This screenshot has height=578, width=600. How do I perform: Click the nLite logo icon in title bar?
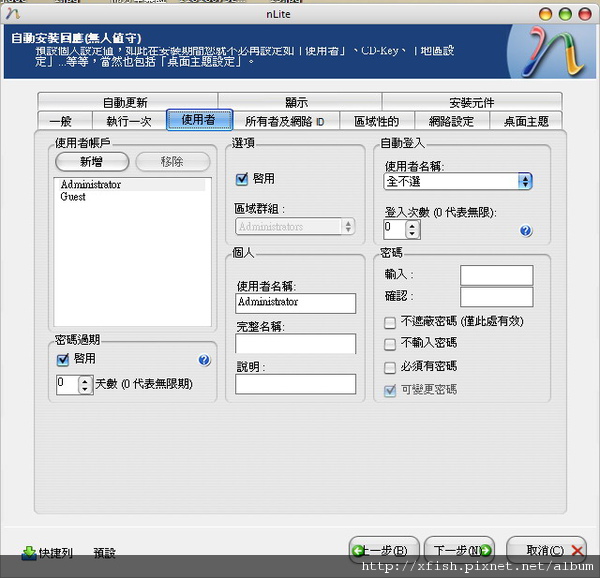point(13,14)
